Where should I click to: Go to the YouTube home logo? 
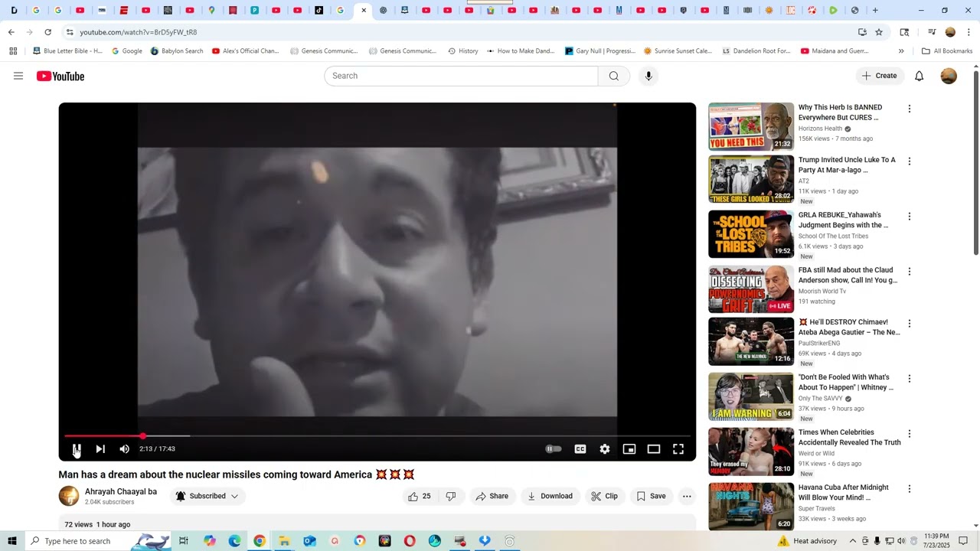[60, 76]
